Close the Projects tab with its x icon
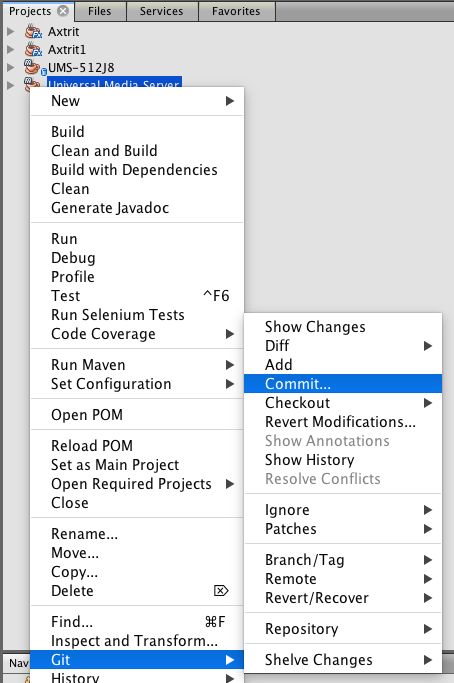454x683 pixels. 63,11
